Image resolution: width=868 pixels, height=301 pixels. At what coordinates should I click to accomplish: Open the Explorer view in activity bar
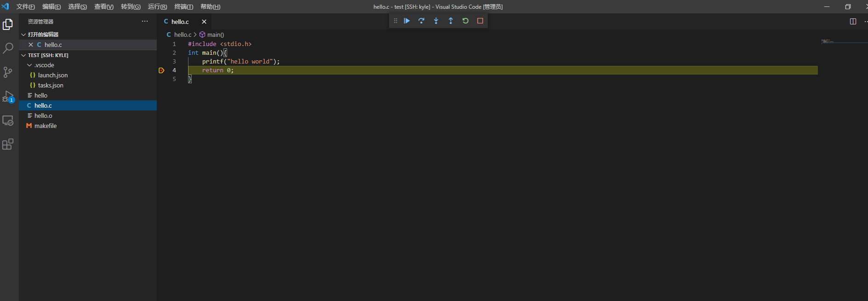point(8,24)
